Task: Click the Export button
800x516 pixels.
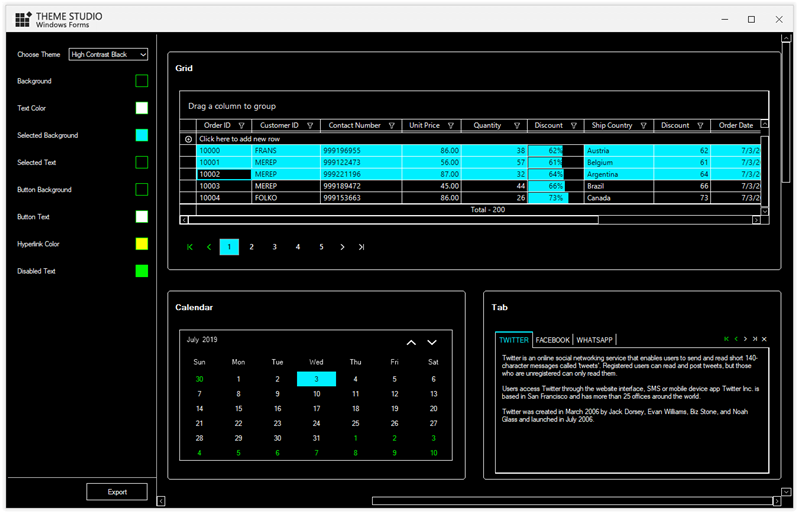Action: coord(117,491)
